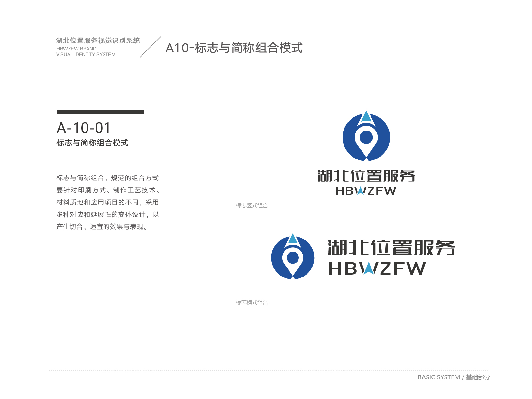Click paragraph line 要针对印刷方式、制作工艺技术、
Image resolution: width=532 pixels, height=399 pixels.
[108, 190]
